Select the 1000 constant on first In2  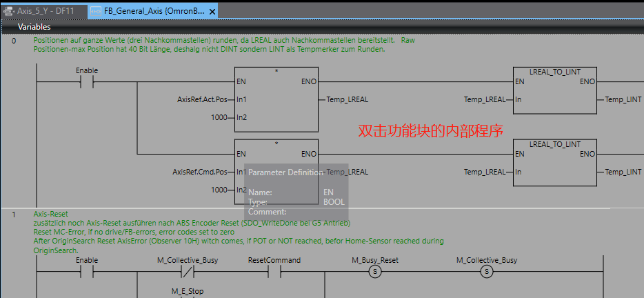point(219,117)
